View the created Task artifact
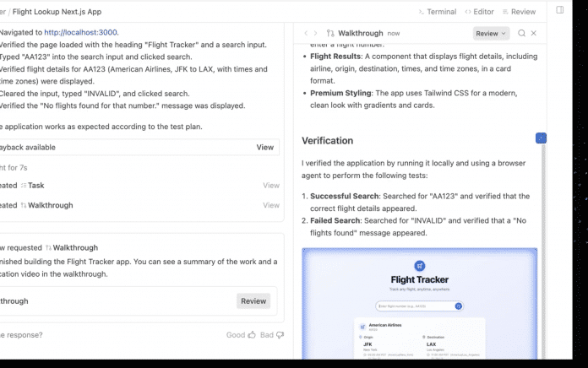This screenshot has height=368, width=588. (x=270, y=185)
